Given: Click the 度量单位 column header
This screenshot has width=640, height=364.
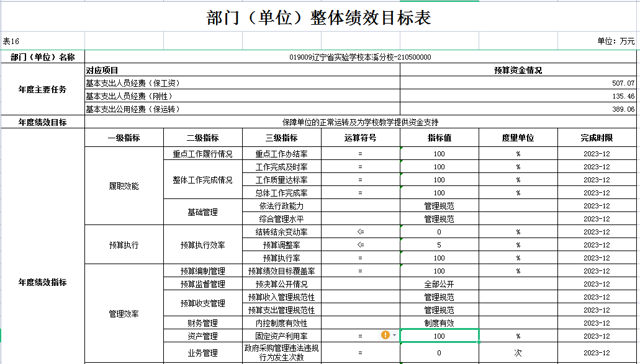Looking at the screenshot, I should [x=518, y=138].
